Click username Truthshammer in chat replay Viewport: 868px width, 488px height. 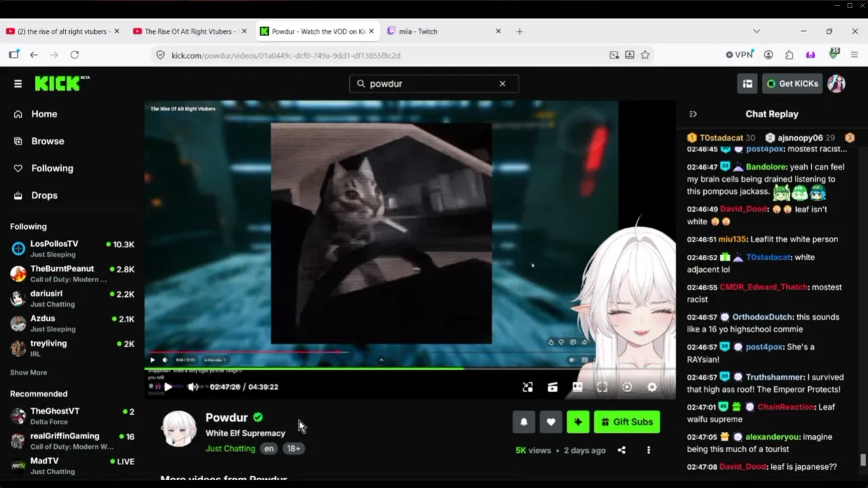tap(775, 378)
